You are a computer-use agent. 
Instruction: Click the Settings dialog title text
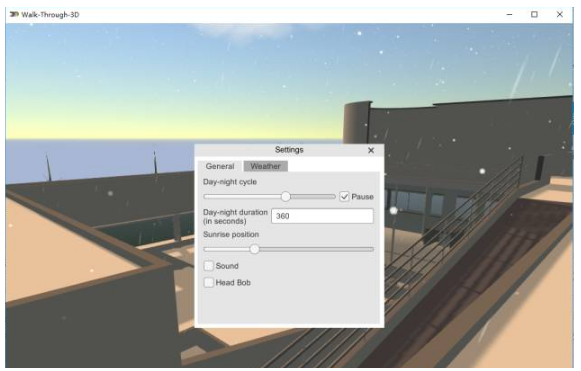289,150
